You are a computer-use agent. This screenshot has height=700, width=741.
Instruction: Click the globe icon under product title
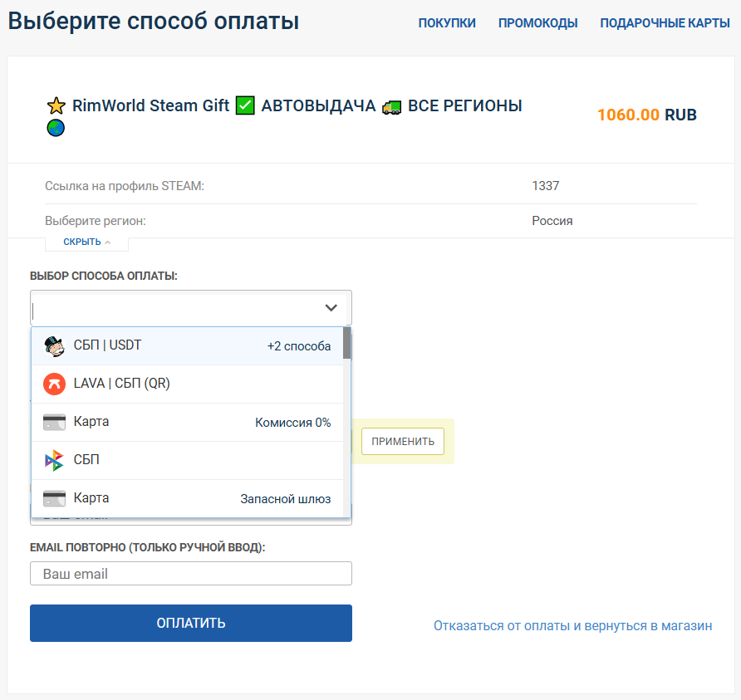coord(56,128)
